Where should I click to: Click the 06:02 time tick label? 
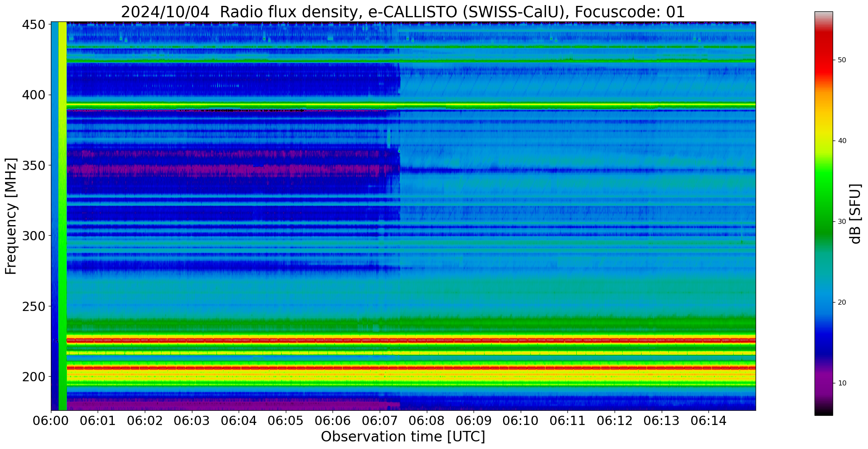(145, 421)
